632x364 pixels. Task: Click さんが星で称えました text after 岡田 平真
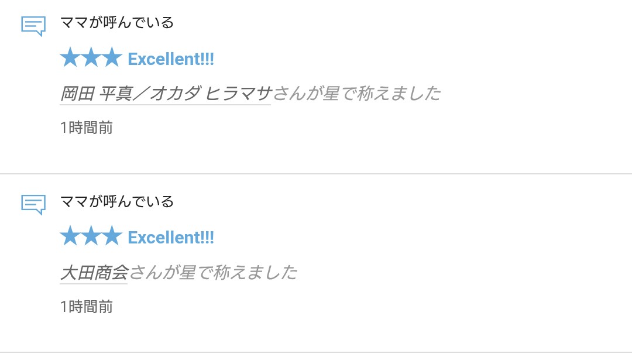pyautogui.click(x=357, y=94)
